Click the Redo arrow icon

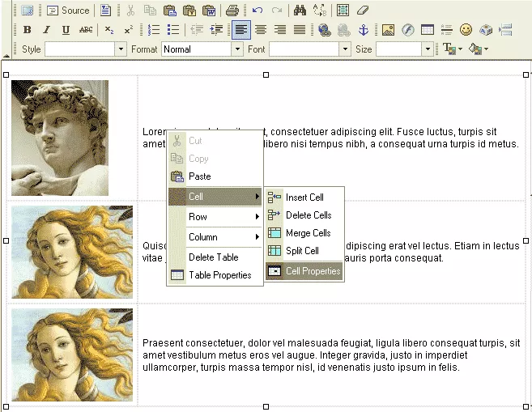pyautogui.click(x=277, y=11)
